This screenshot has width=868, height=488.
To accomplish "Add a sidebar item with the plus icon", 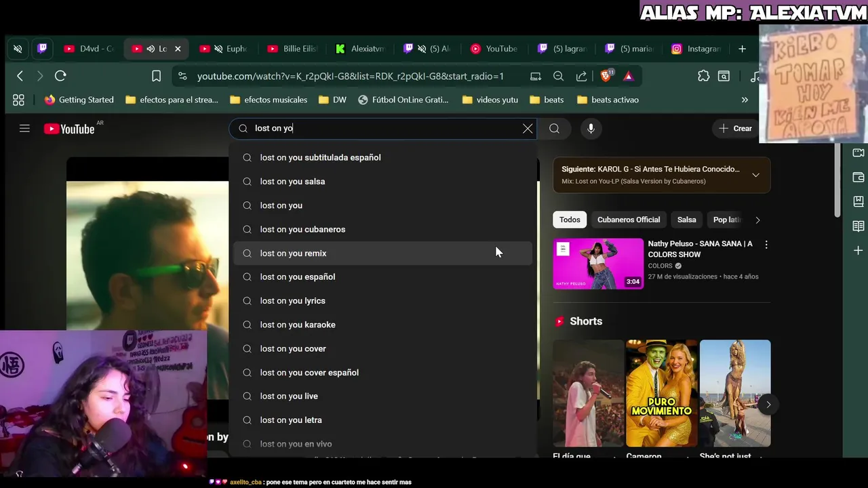I will pos(858,250).
